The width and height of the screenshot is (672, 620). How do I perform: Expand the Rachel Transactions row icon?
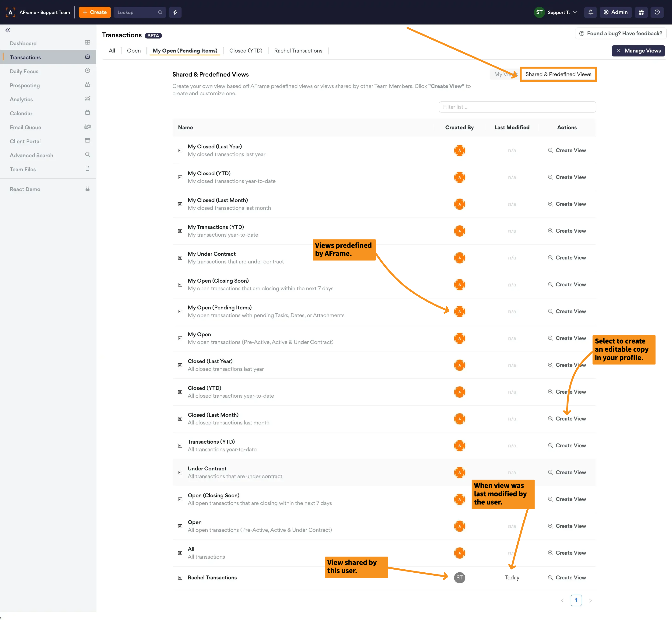point(180,578)
